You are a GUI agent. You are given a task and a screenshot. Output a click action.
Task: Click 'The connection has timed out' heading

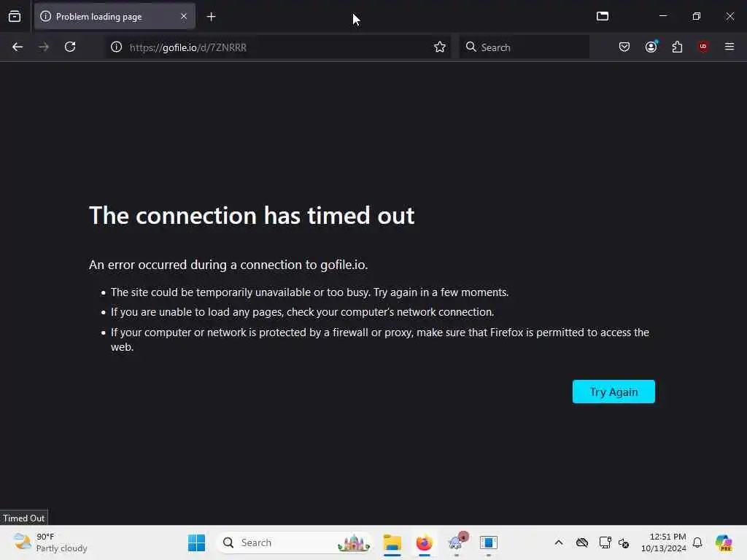tap(252, 216)
